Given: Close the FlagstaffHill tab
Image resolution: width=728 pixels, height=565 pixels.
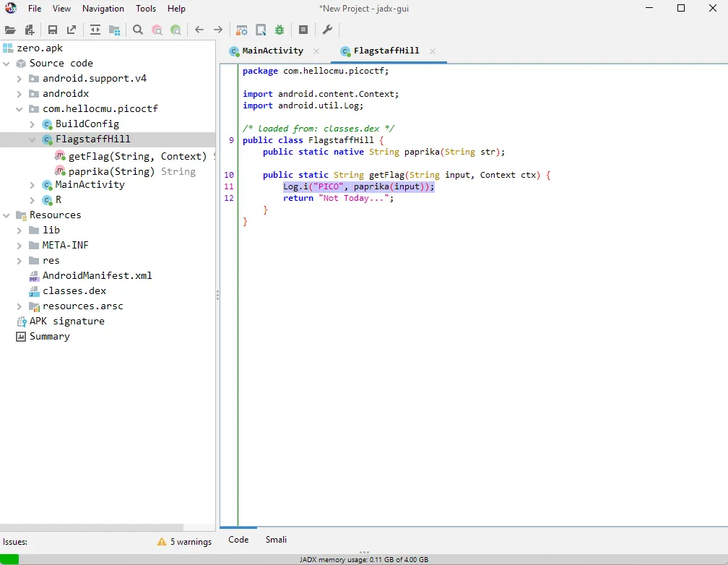Looking at the screenshot, I should pyautogui.click(x=432, y=51).
